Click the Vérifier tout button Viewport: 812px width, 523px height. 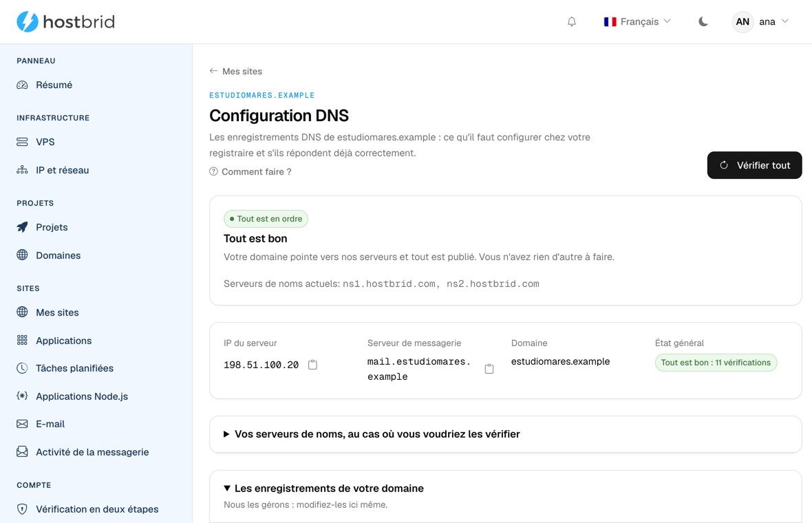click(x=754, y=165)
